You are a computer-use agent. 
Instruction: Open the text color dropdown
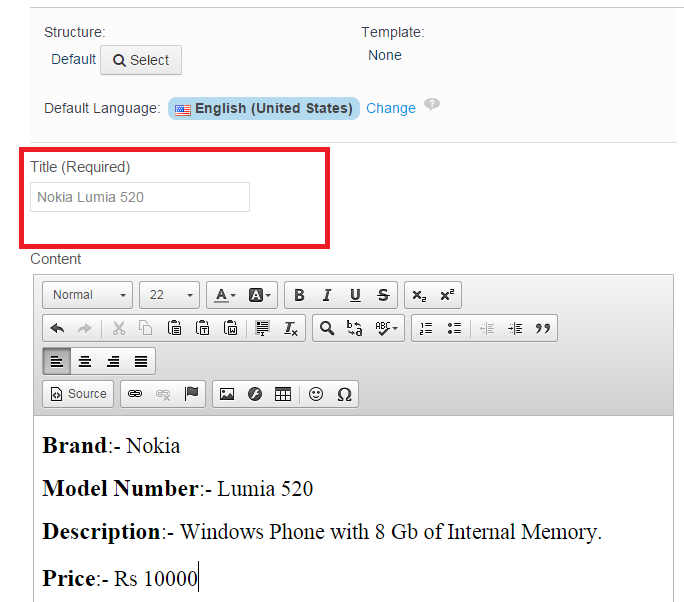(x=225, y=295)
